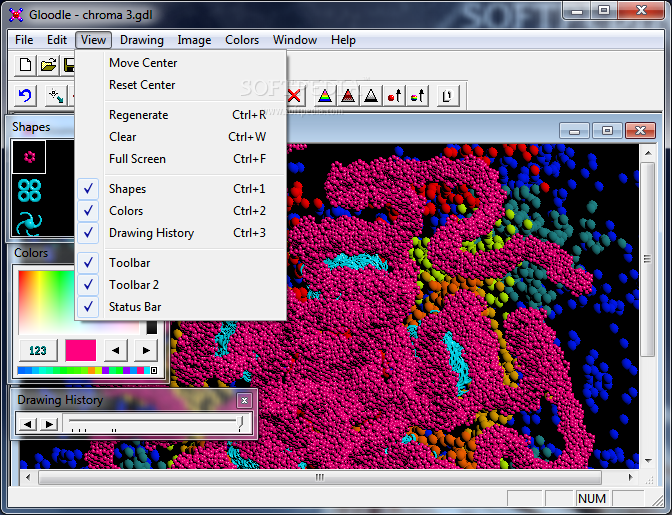Click the red dot with arrow icon
Screen dimensions: 672x515
click(x=394, y=96)
